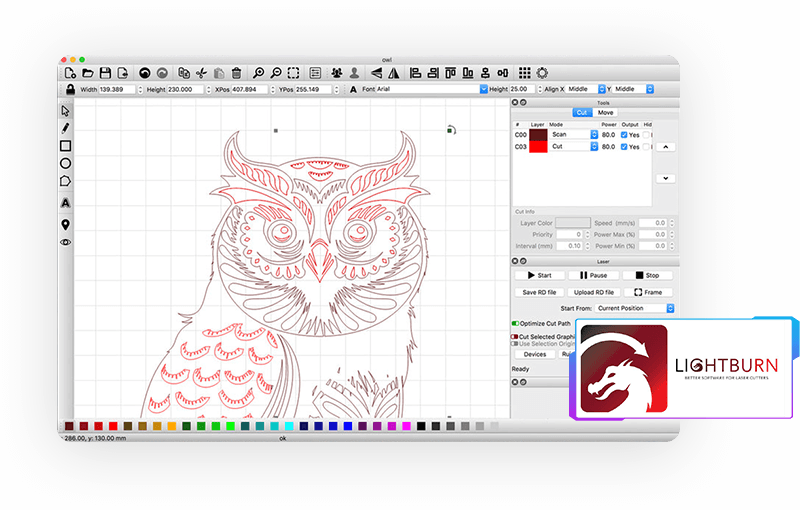Switch to the Move tab
The height and width of the screenshot is (510, 800).
[606, 112]
